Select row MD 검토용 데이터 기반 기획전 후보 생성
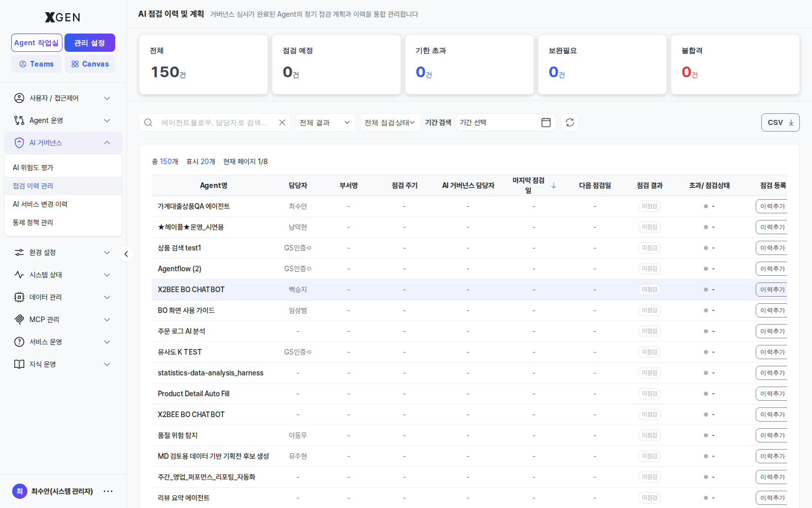This screenshot has width=812, height=508. pyautogui.click(x=469, y=456)
